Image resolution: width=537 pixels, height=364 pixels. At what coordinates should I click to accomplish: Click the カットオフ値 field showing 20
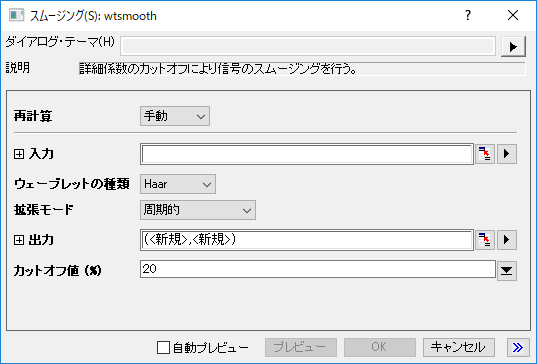[318, 269]
